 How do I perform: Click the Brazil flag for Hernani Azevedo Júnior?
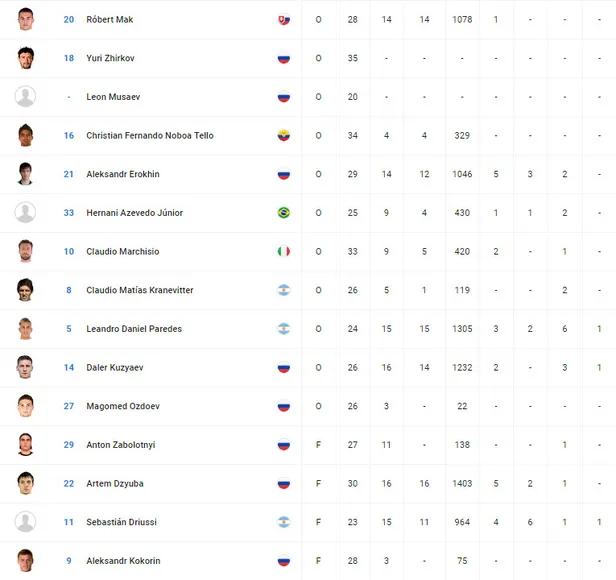click(x=284, y=213)
